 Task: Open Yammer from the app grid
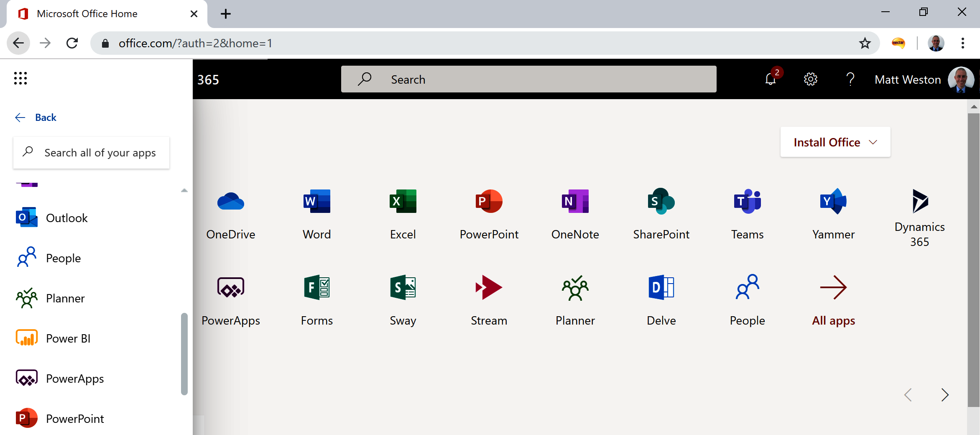pyautogui.click(x=834, y=215)
